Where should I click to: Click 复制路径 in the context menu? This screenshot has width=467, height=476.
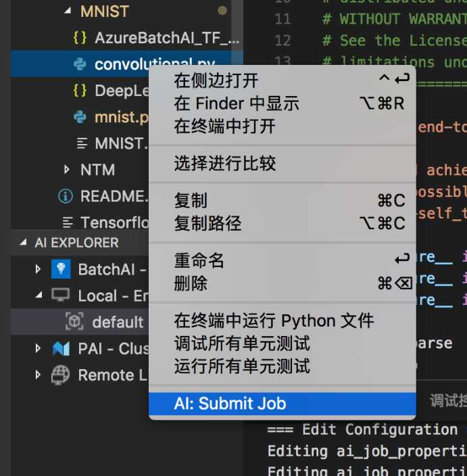click(x=282, y=223)
